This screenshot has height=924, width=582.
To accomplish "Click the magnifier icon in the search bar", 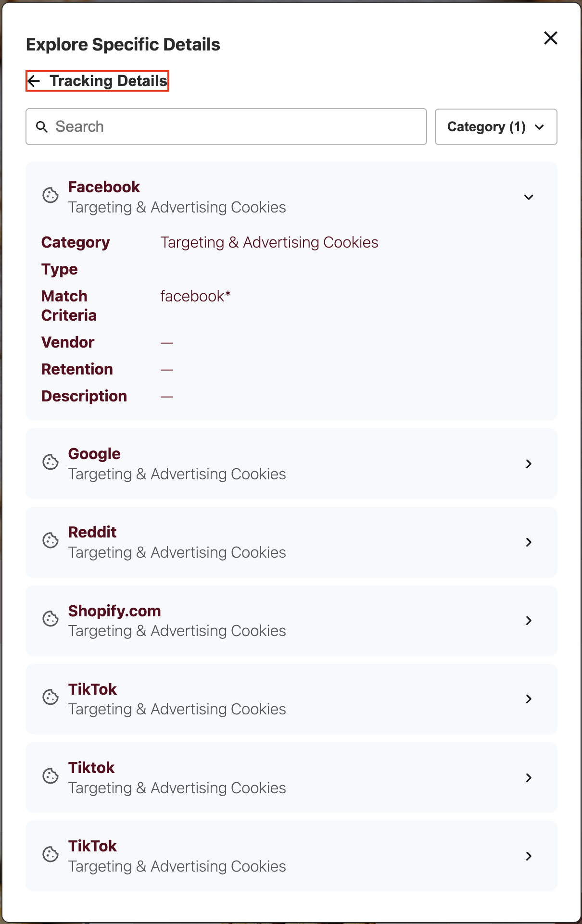I will pyautogui.click(x=42, y=126).
